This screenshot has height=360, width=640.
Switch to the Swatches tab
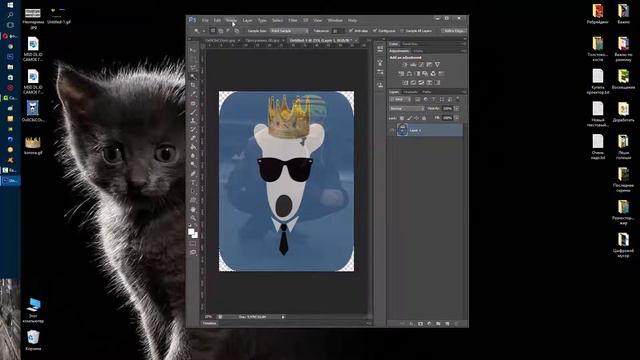[410, 44]
